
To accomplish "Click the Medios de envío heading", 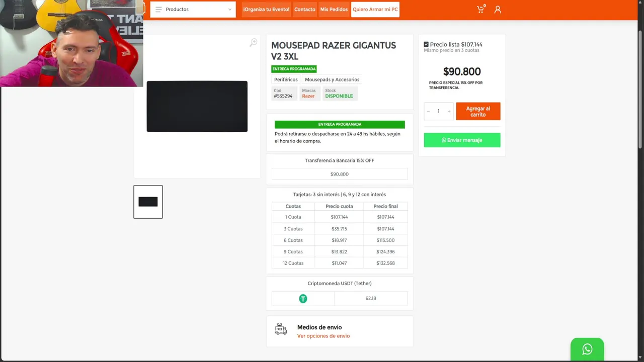I will (x=319, y=327).
